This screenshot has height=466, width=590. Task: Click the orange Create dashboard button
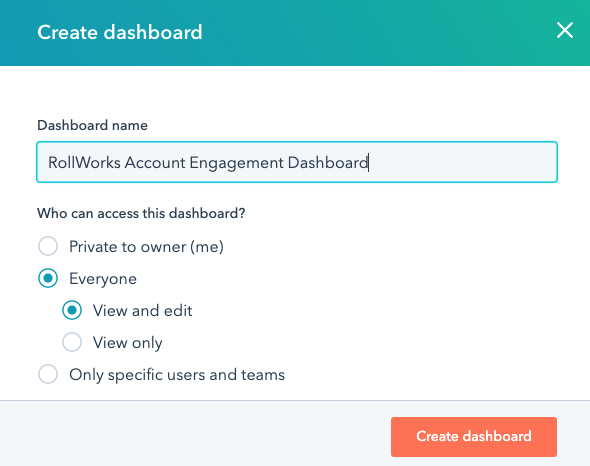pos(474,437)
